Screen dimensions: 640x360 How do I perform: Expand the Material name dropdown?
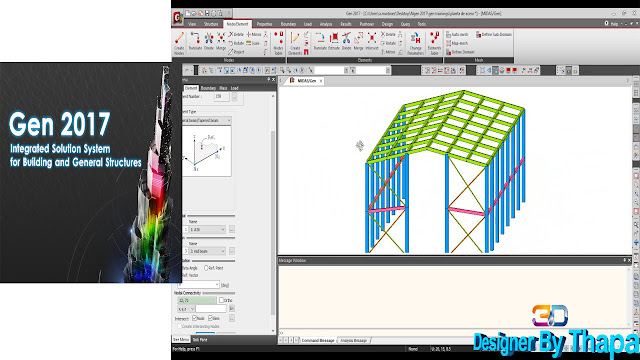coord(207,229)
